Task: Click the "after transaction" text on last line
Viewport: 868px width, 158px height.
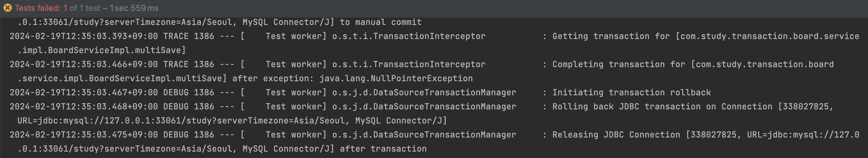Action: [x=383, y=149]
